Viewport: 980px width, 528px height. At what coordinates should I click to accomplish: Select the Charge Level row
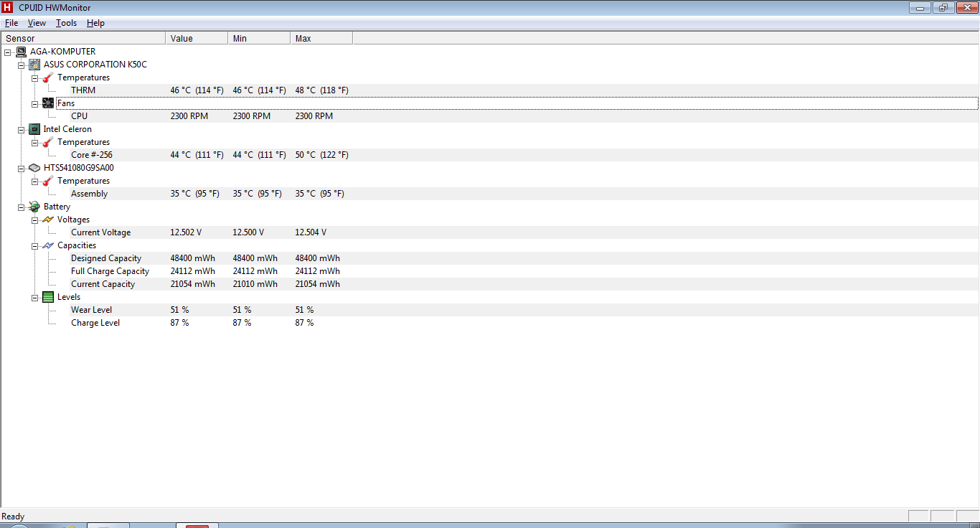[490, 323]
